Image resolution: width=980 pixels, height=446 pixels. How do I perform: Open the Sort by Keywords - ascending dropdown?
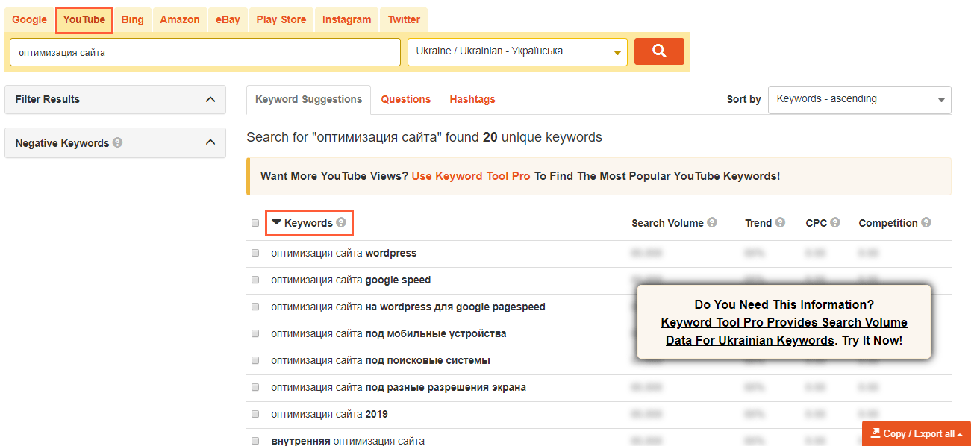tap(859, 99)
